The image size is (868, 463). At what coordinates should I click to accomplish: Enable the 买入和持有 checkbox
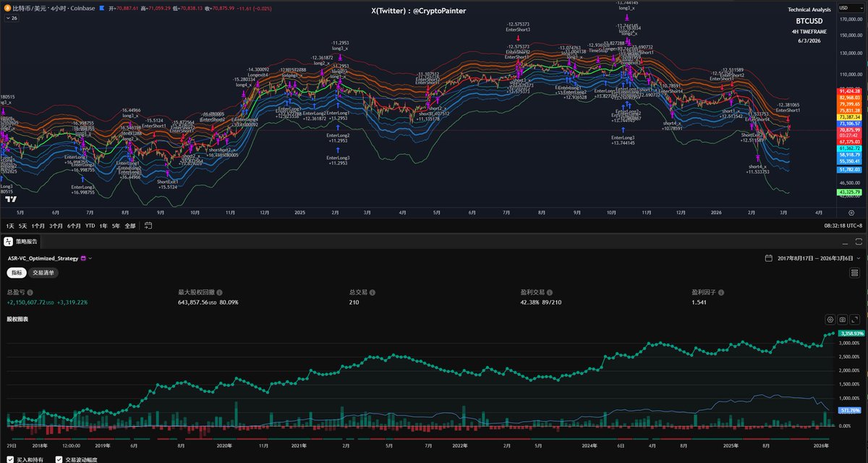9,460
